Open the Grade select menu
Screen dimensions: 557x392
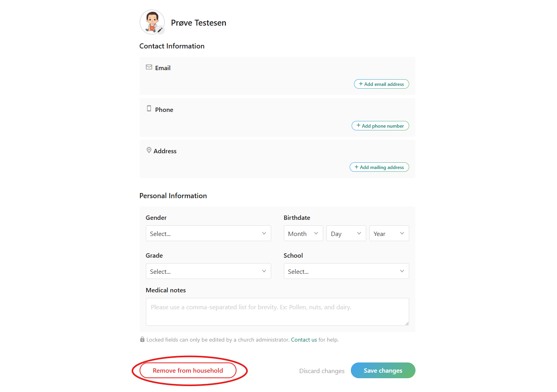tap(208, 271)
